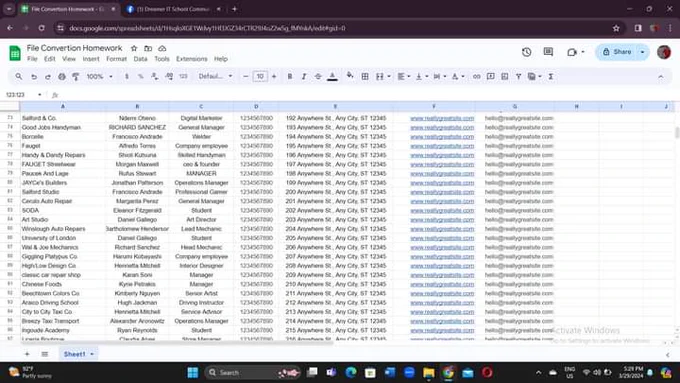Image resolution: width=680 pixels, height=383 pixels.
Task: Open the zoom 100% dropdown
Action: click(x=99, y=76)
